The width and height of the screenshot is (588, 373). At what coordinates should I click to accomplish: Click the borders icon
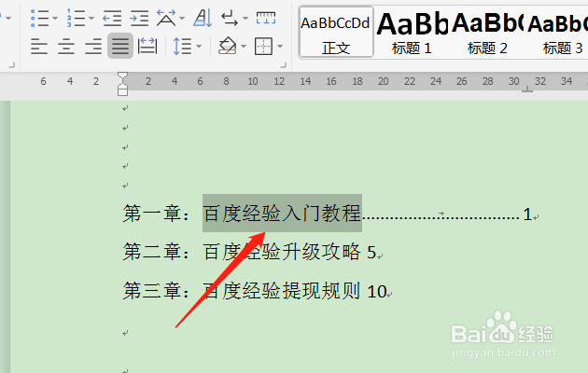[x=263, y=46]
